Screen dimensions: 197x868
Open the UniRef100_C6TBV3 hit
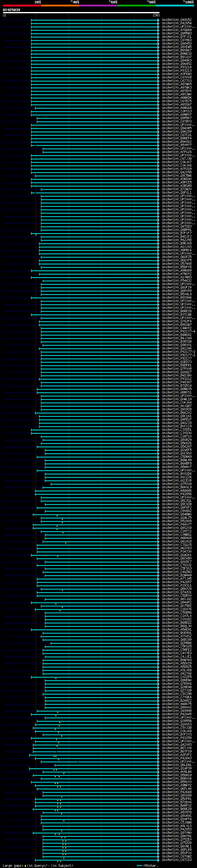(177, 122)
